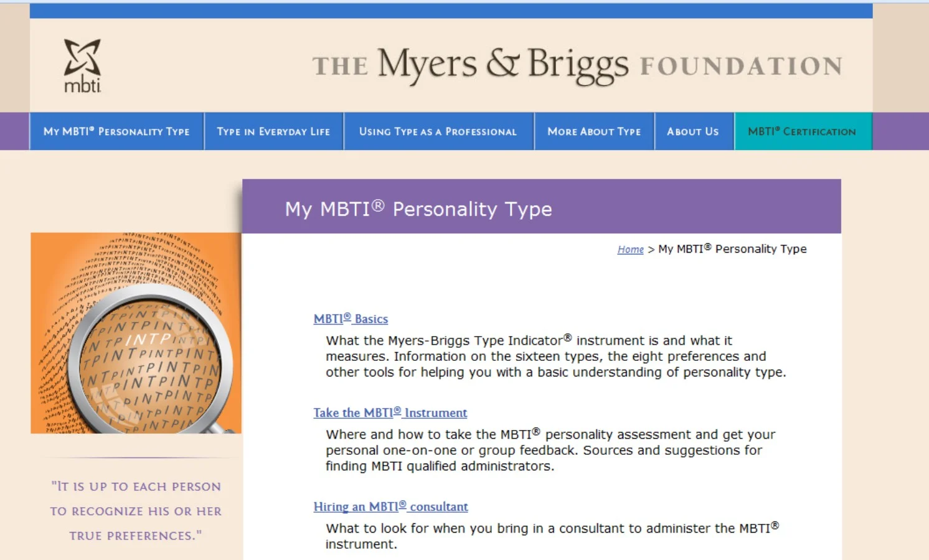Open Type in Everyday Life menu

click(x=274, y=131)
